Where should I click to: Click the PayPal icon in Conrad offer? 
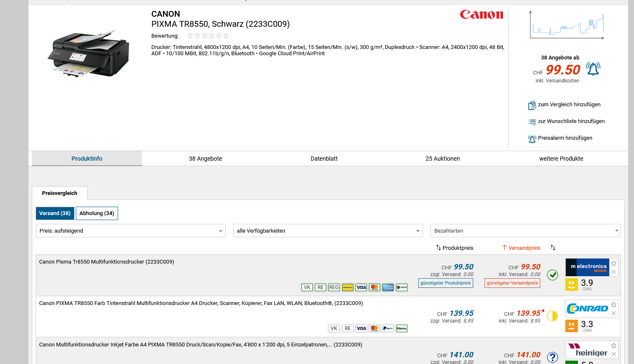(x=388, y=328)
